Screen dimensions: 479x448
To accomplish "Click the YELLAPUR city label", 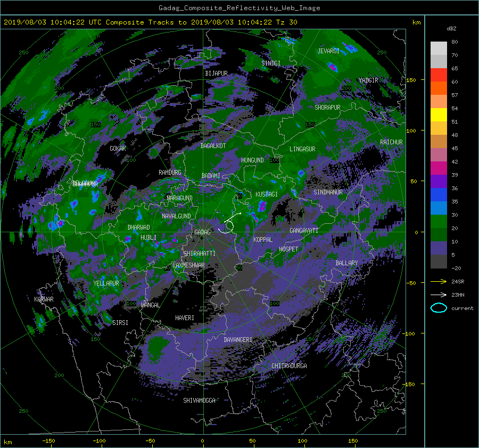I will (106, 283).
